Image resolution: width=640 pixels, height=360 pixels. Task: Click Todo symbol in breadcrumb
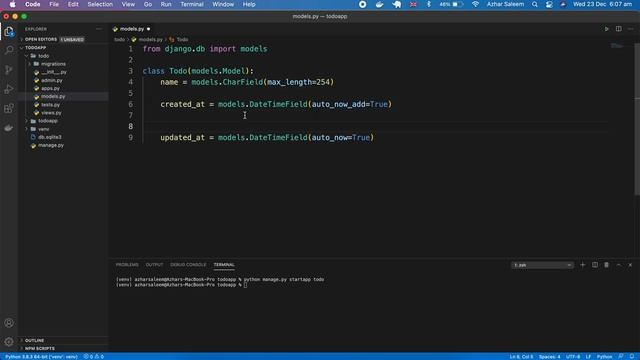tap(182, 40)
